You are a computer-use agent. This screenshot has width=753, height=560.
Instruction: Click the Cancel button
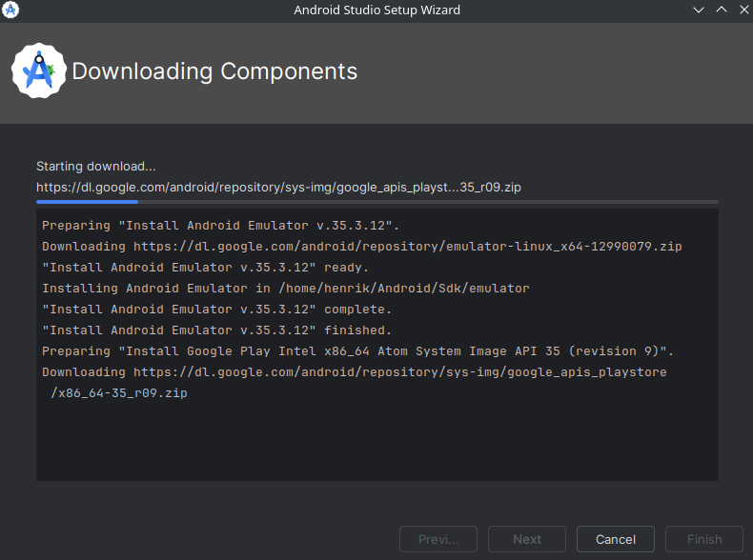(x=615, y=539)
